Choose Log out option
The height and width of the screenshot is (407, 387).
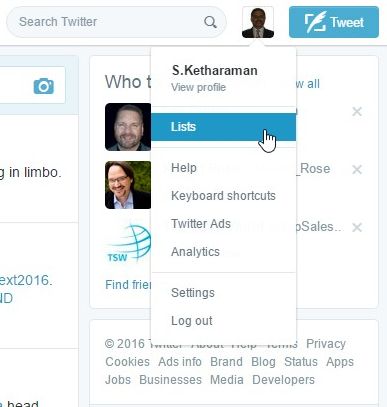192,321
